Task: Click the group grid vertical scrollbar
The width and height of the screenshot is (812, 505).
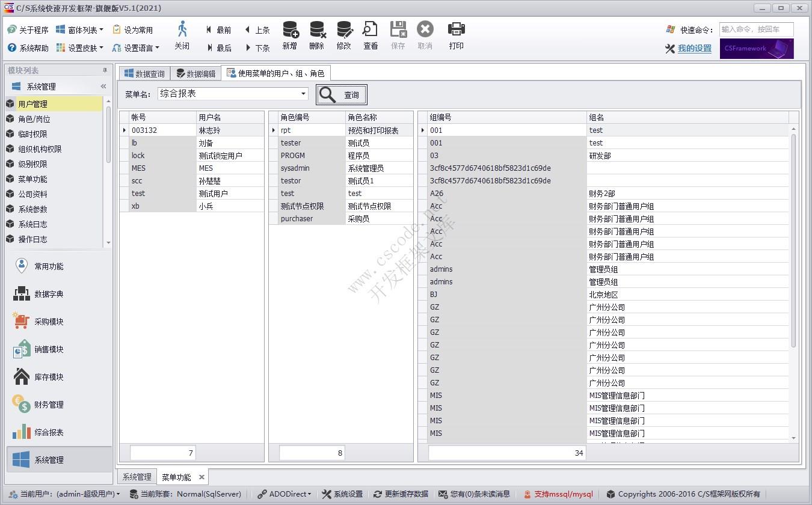Action: click(793, 240)
